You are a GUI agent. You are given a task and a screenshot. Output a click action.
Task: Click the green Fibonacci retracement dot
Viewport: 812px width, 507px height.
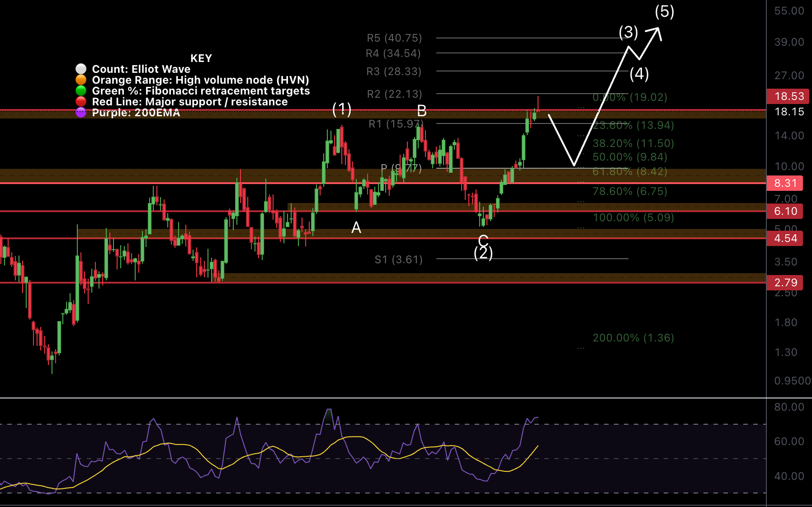pyautogui.click(x=81, y=90)
